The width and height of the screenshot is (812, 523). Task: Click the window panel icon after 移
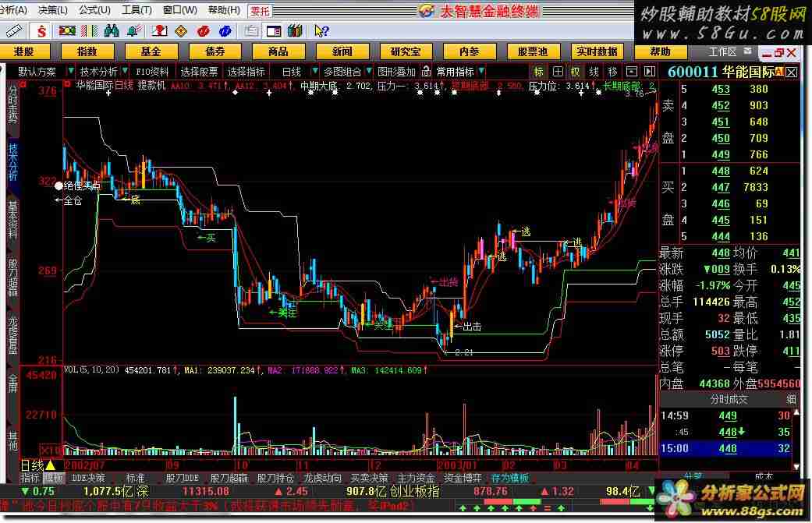coord(632,72)
